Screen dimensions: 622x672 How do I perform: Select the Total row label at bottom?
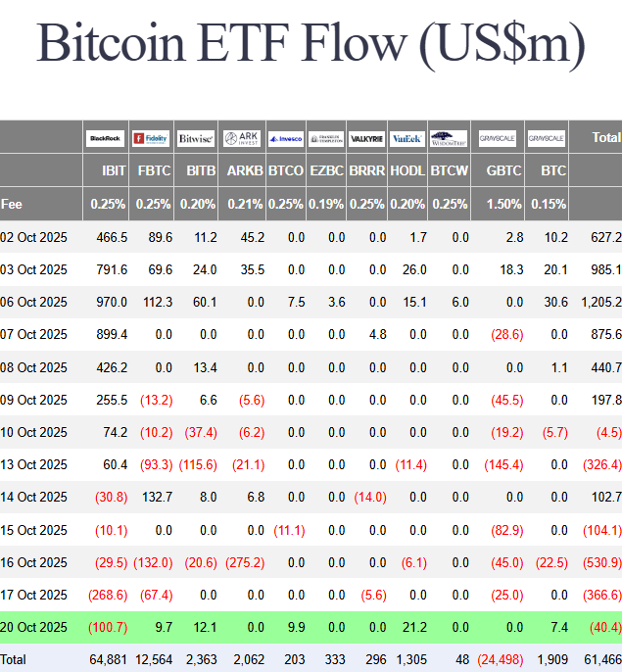click(x=16, y=658)
